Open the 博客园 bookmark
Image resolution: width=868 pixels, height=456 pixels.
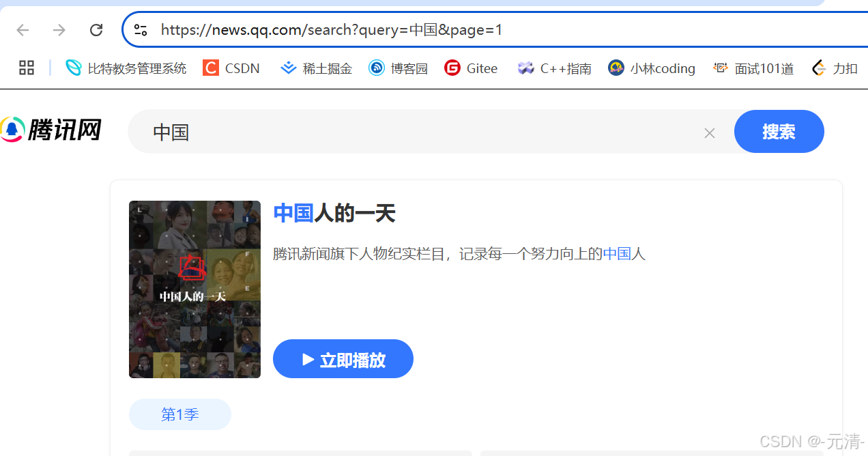[x=399, y=68]
